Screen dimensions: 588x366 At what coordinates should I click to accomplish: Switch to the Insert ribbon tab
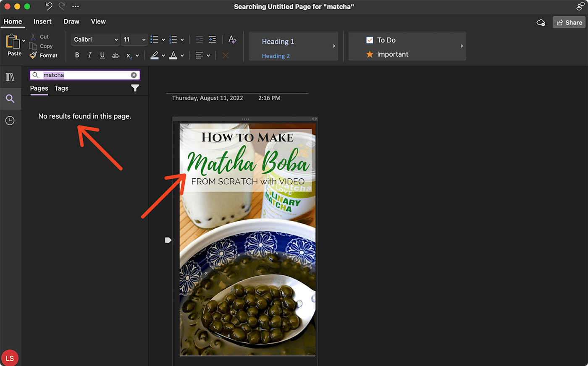coord(42,21)
